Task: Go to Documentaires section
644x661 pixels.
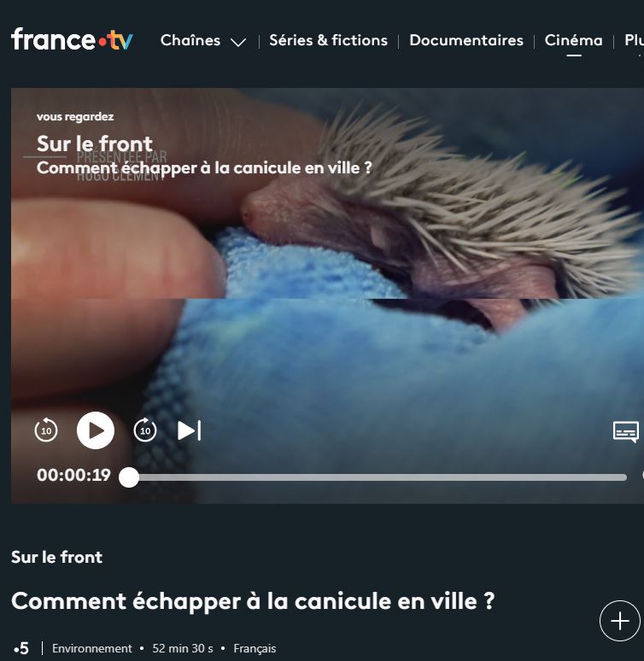Action: [x=466, y=40]
